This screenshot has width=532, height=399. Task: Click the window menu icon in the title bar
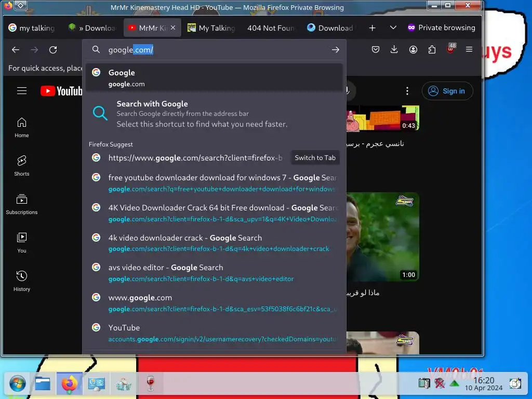(20, 5)
